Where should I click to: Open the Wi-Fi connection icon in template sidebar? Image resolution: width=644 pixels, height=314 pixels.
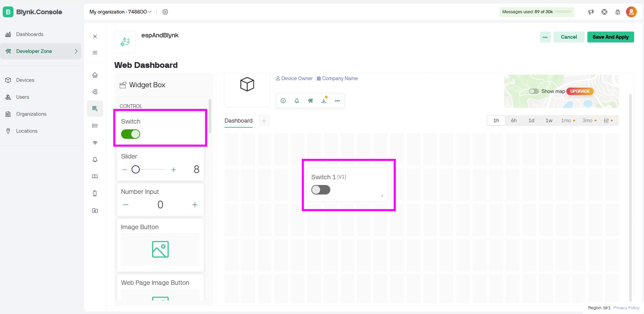click(95, 143)
